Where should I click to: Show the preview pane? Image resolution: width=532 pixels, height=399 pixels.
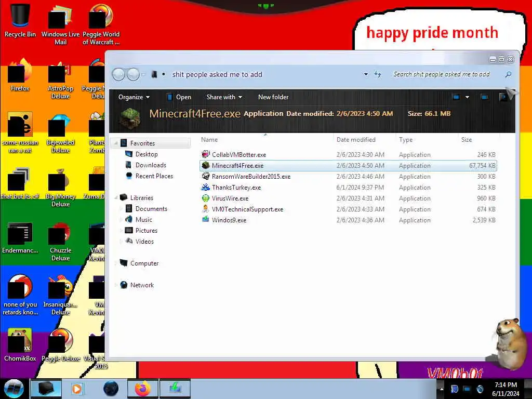tap(484, 97)
